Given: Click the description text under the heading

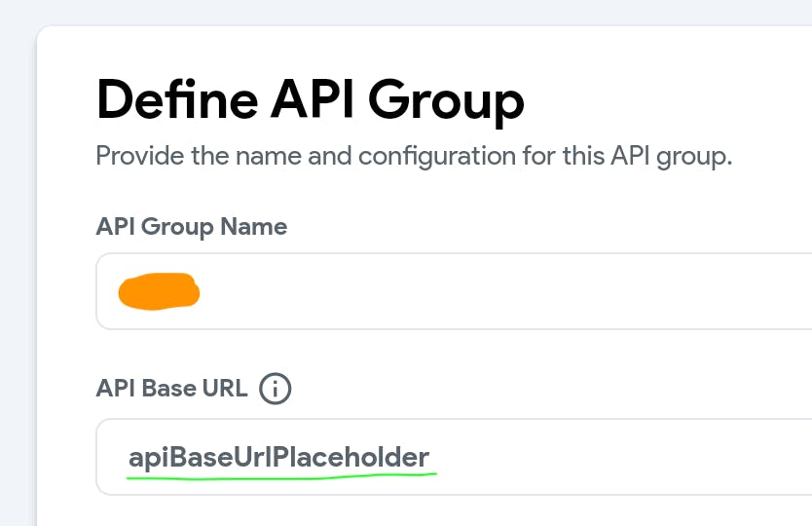Looking at the screenshot, I should tap(414, 156).
